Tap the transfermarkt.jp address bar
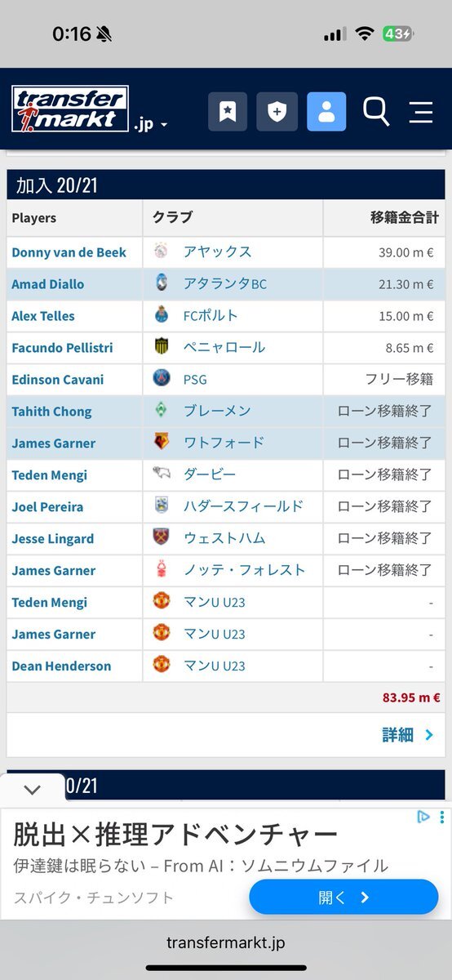 [x=226, y=942]
